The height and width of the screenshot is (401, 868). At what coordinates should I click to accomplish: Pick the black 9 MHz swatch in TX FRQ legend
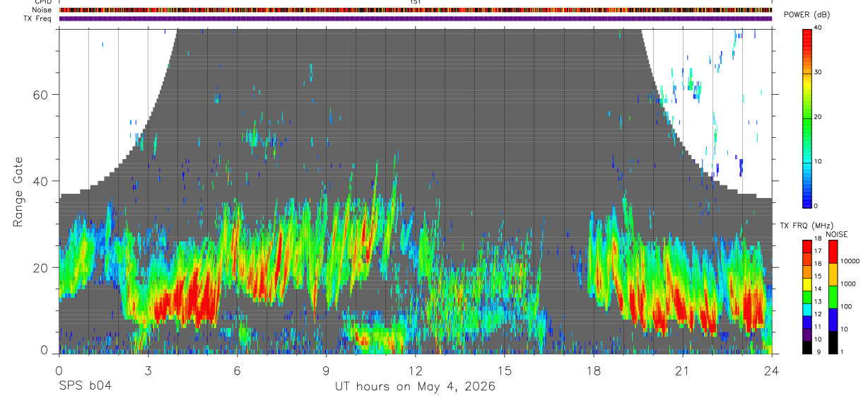pyautogui.click(x=807, y=347)
